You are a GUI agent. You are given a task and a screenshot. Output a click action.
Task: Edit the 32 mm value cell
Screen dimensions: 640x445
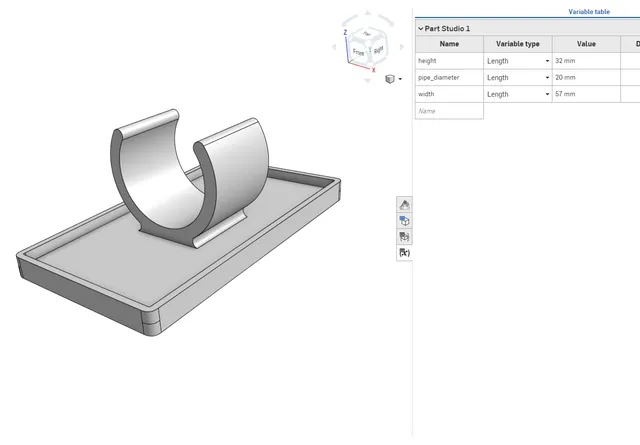click(x=586, y=61)
